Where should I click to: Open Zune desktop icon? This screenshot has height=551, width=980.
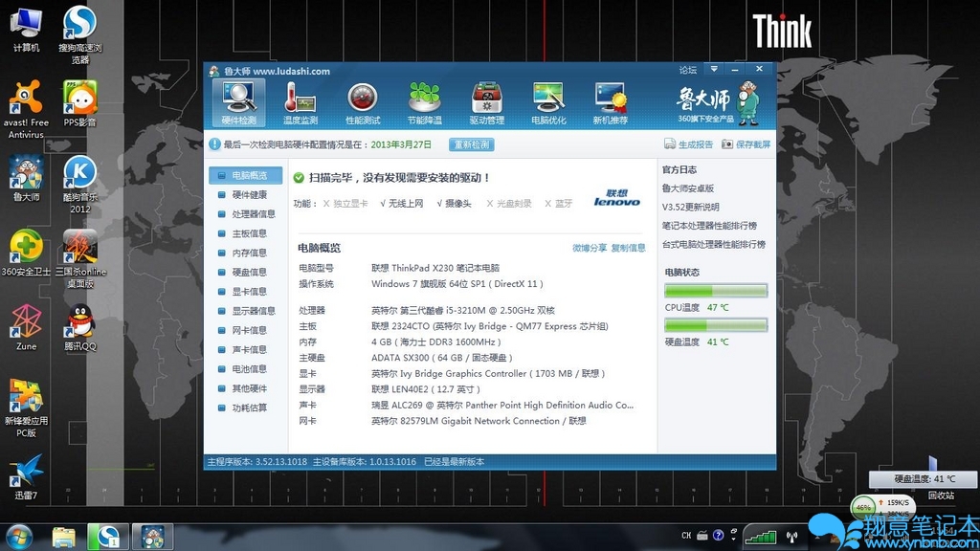pos(26,327)
